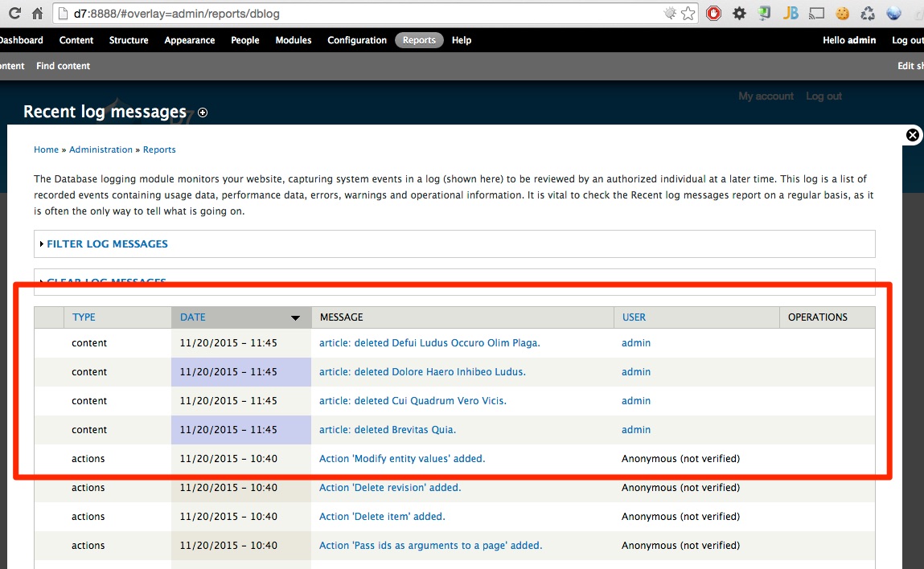Bookmark page with the star icon
The image size is (924, 569).
[688, 14]
